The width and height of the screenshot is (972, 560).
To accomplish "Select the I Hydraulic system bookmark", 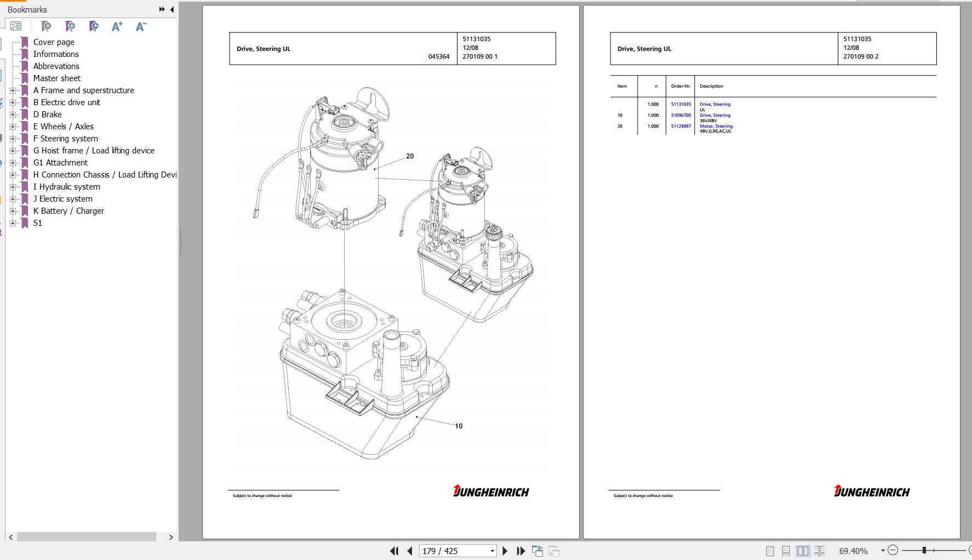I will point(67,187).
